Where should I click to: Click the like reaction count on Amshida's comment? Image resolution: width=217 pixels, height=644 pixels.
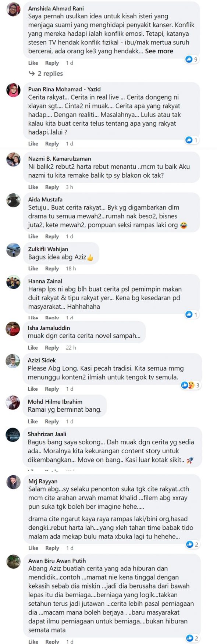(x=192, y=59)
